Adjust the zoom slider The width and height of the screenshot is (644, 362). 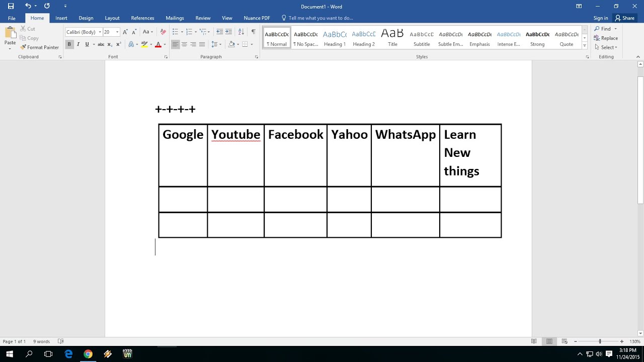pyautogui.click(x=600, y=341)
